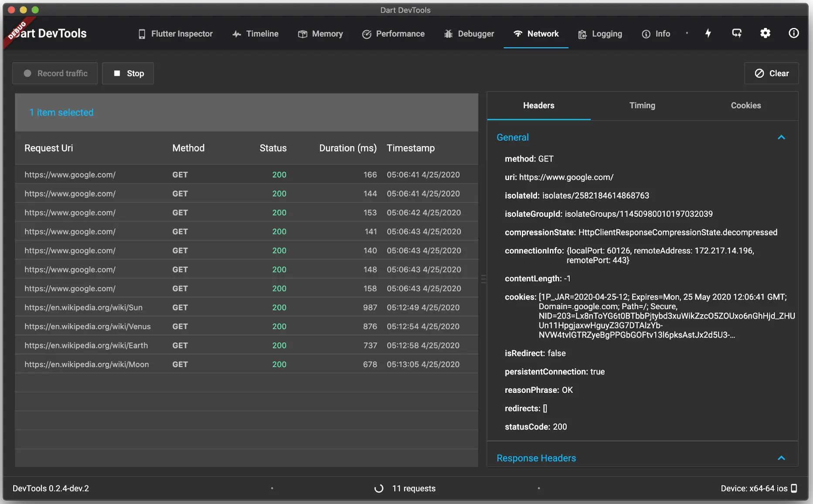
Task: Collapse the Response Headers section
Action: (781, 458)
